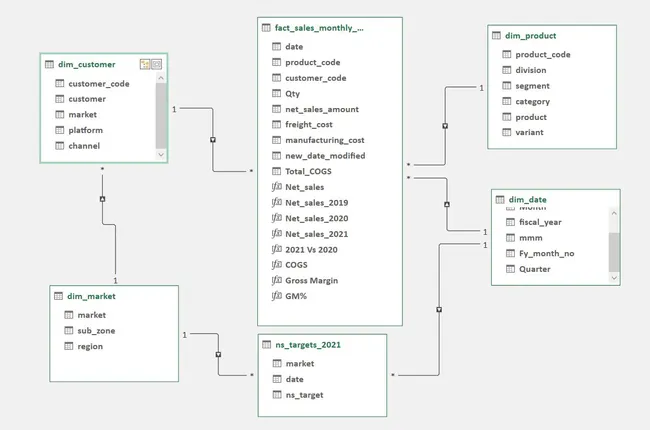Click the column icon next to freight_cost

click(276, 124)
